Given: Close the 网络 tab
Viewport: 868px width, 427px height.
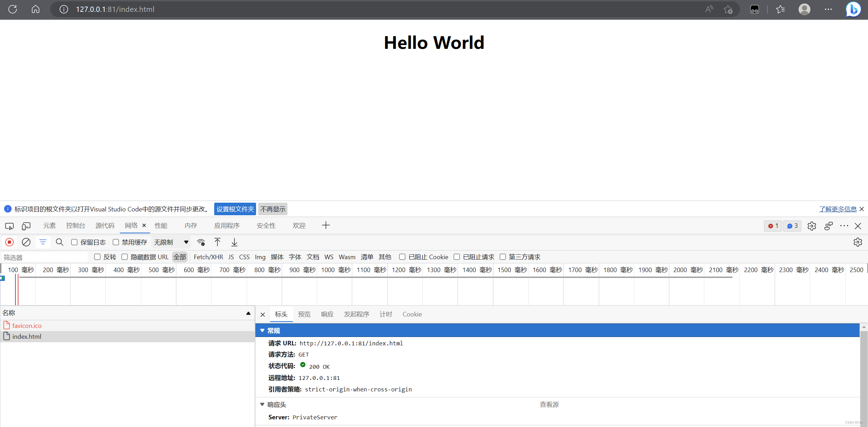Looking at the screenshot, I should tap(144, 225).
